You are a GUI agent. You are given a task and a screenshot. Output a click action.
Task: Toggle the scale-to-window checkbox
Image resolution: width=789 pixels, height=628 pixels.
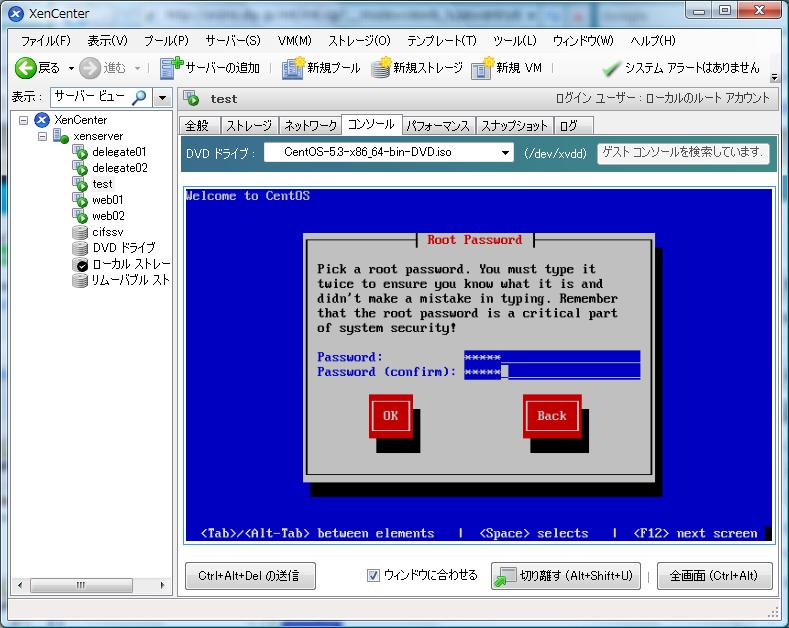click(373, 575)
